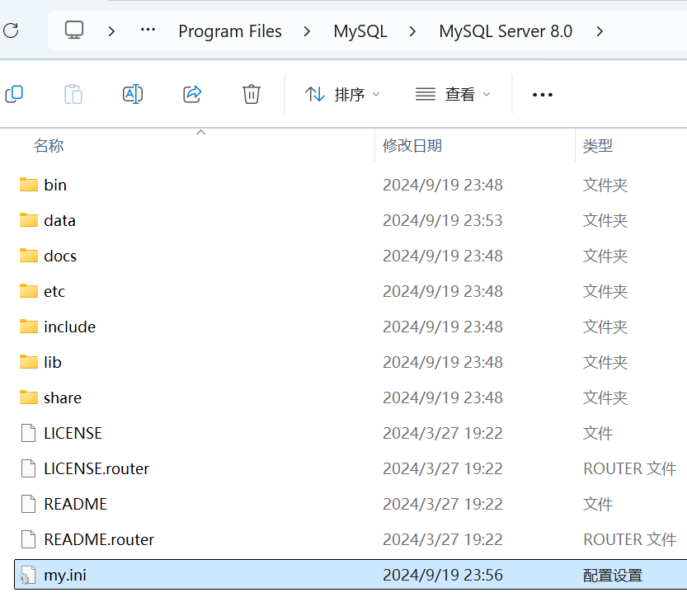This screenshot has height=616, width=687.
Task: Select the data folder icon
Action: click(x=29, y=220)
